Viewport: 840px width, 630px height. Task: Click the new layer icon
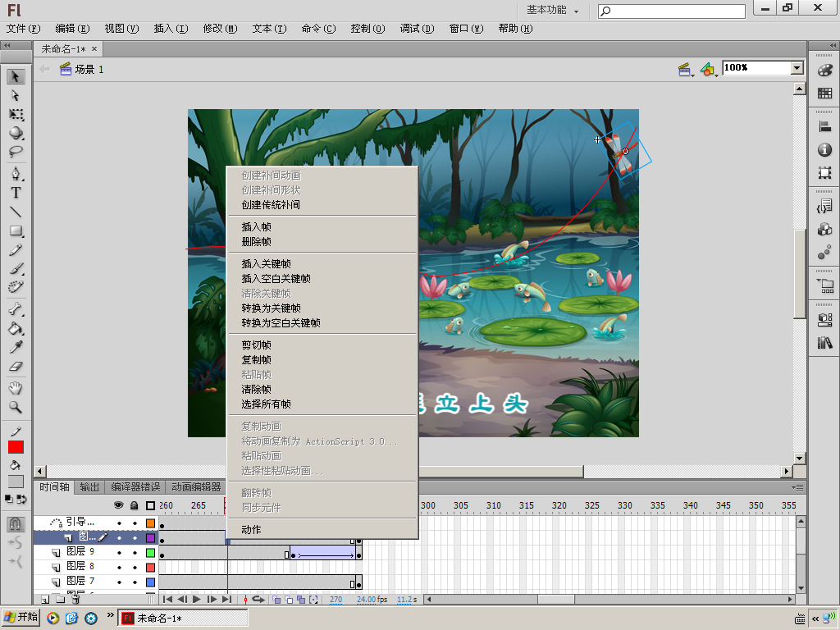point(45,599)
